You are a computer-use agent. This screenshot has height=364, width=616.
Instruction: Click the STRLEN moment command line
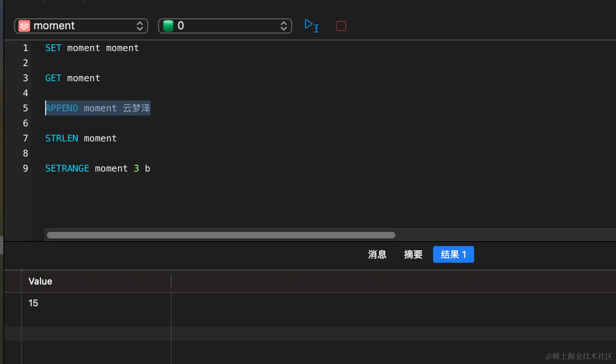(x=81, y=138)
